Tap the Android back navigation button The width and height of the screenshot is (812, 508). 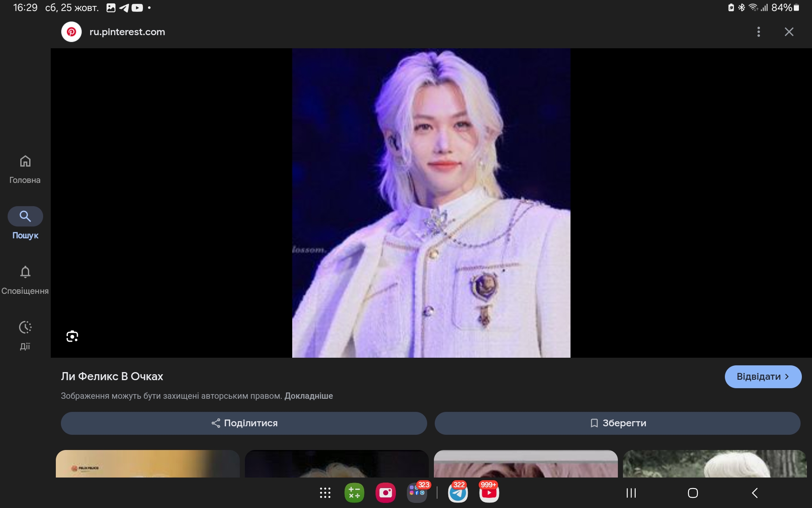[755, 493]
